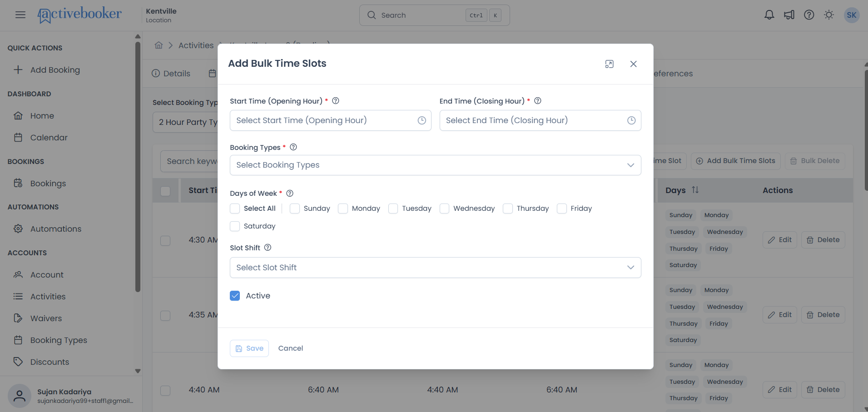868x412 pixels.
Task: Edit the 4:30 AM time slot
Action: point(780,240)
